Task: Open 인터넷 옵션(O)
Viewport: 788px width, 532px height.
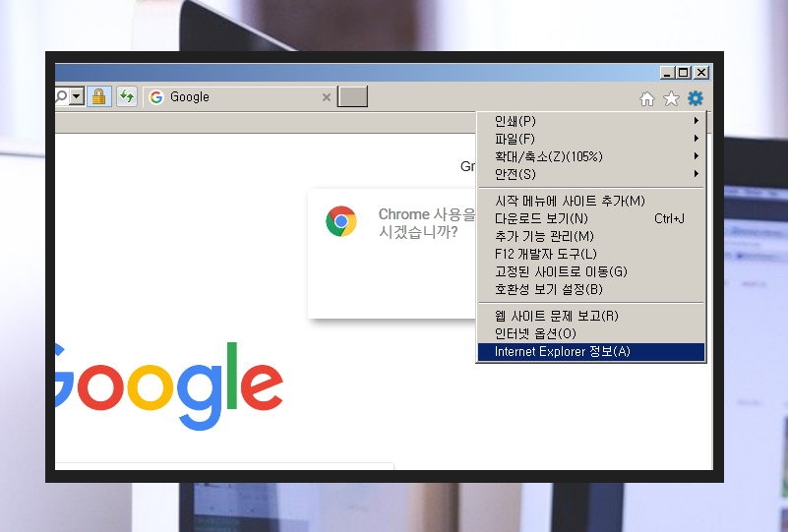Action: (x=590, y=333)
